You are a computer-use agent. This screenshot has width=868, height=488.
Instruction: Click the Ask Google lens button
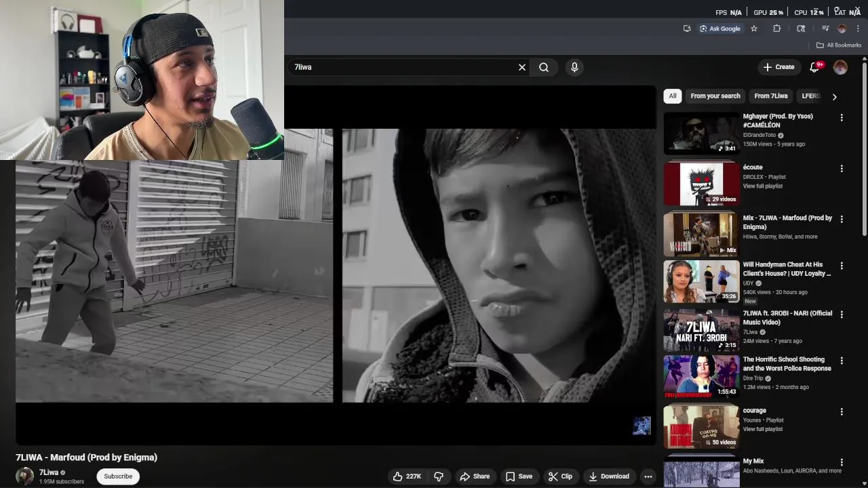(x=720, y=28)
